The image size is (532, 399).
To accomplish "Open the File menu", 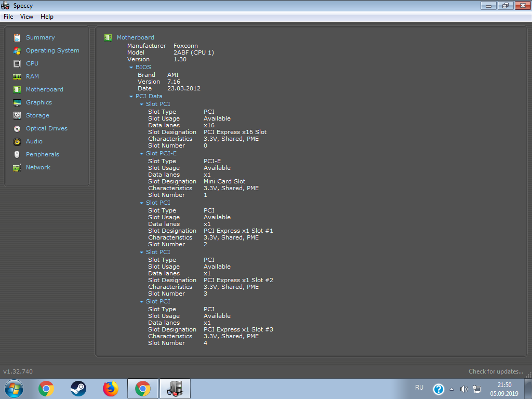I will 8,16.
